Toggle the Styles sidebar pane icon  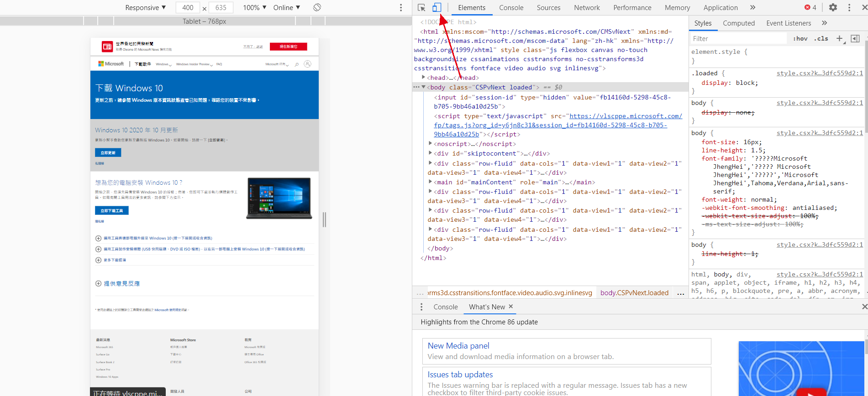(x=855, y=39)
